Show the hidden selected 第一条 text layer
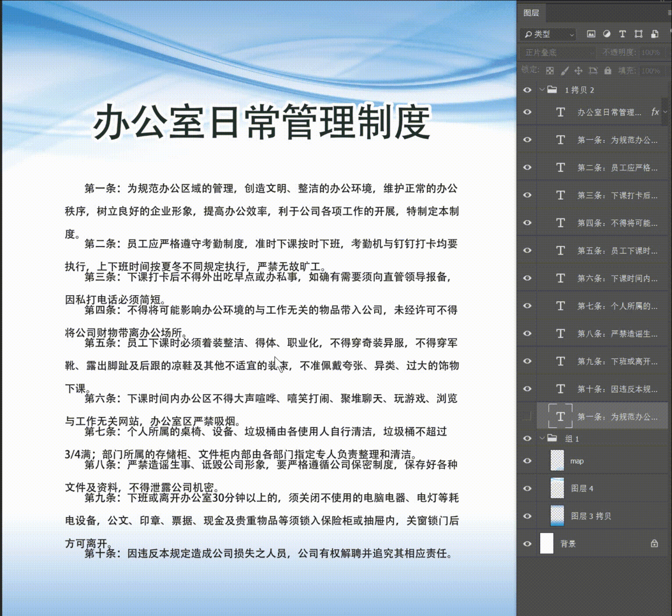 tap(527, 416)
